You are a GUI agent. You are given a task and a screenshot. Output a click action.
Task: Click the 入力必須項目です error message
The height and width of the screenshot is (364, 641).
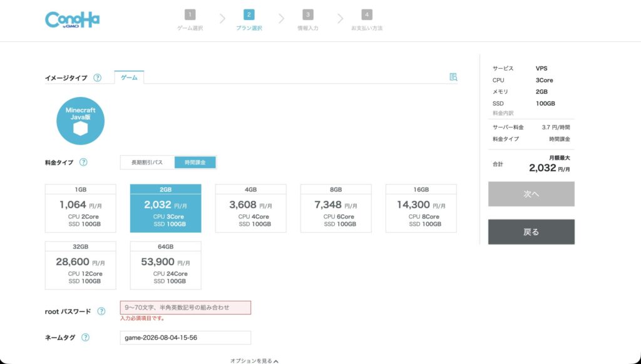coord(143,318)
